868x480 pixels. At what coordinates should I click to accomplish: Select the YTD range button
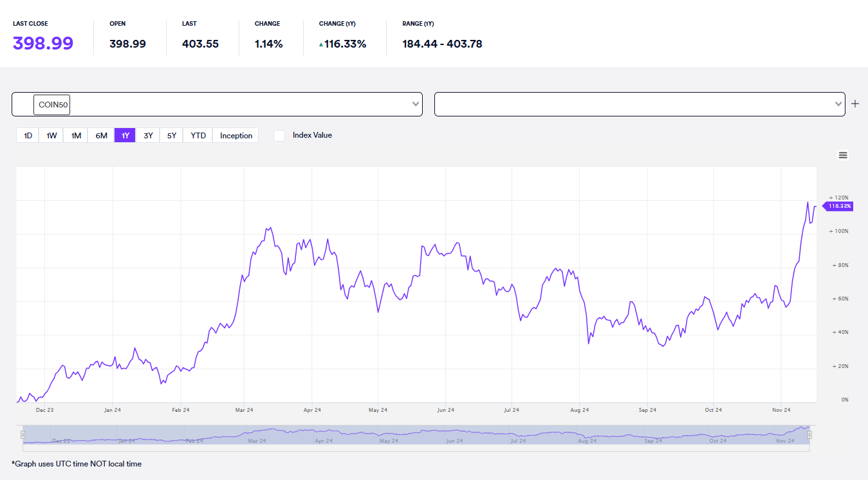(x=198, y=136)
